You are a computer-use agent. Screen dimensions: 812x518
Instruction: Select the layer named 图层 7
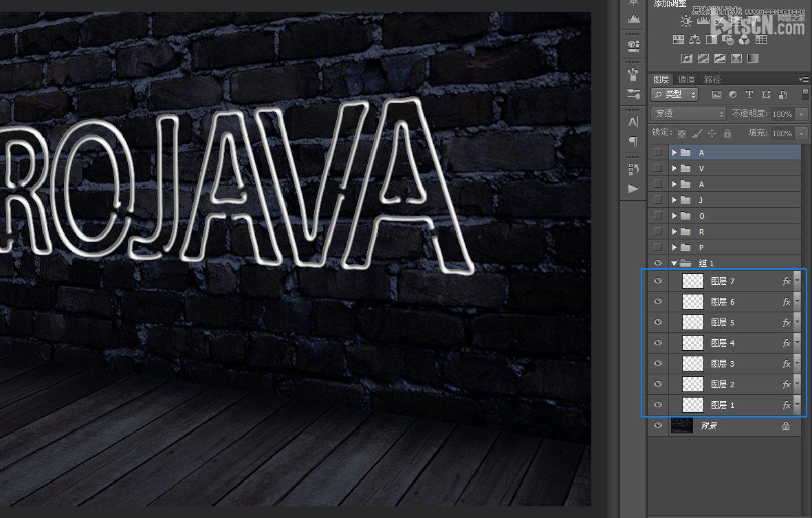point(723,281)
